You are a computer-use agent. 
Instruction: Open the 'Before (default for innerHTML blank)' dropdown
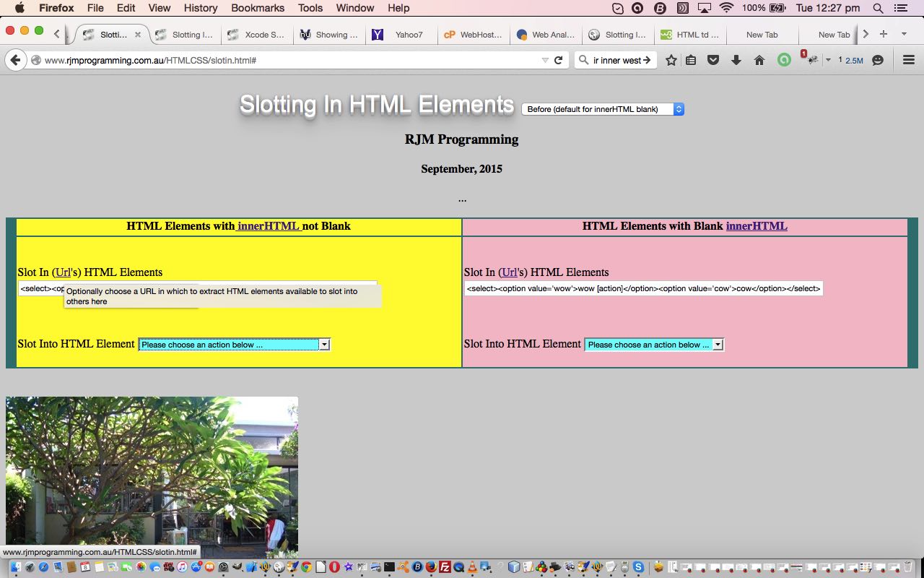(x=602, y=109)
